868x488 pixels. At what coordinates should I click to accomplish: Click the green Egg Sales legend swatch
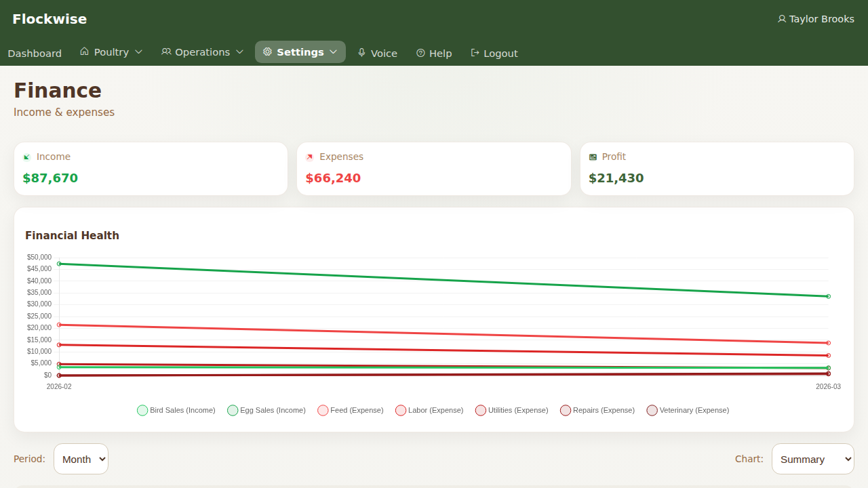(x=233, y=410)
